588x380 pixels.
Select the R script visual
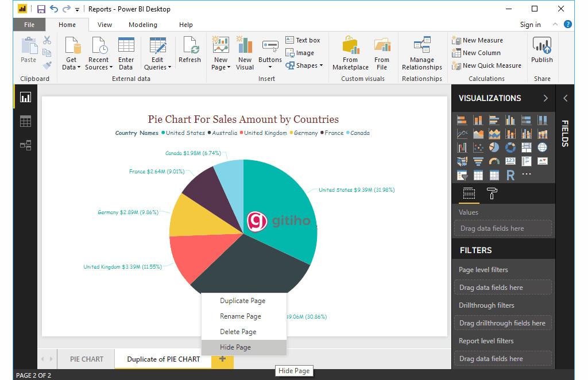click(510, 175)
